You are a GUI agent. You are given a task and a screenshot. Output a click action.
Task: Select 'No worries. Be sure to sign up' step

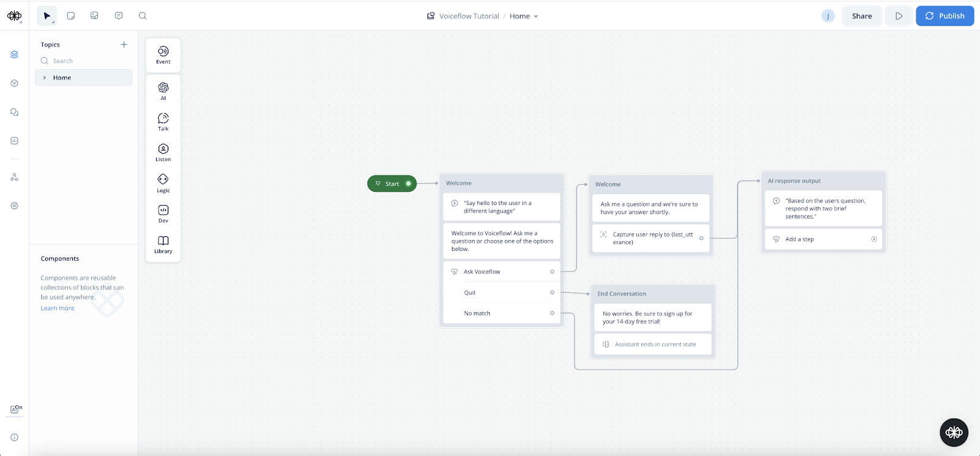tap(654, 318)
